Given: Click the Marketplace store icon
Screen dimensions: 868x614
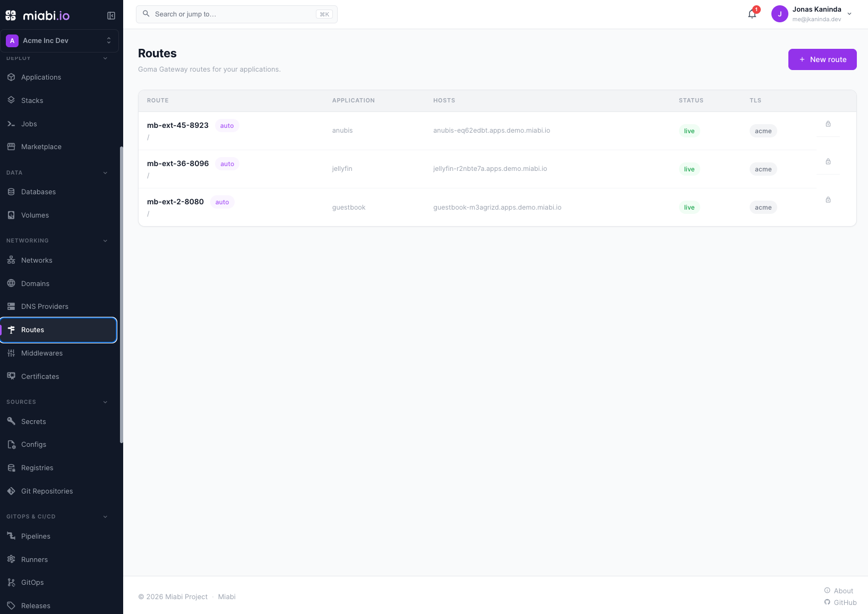Looking at the screenshot, I should 11,146.
